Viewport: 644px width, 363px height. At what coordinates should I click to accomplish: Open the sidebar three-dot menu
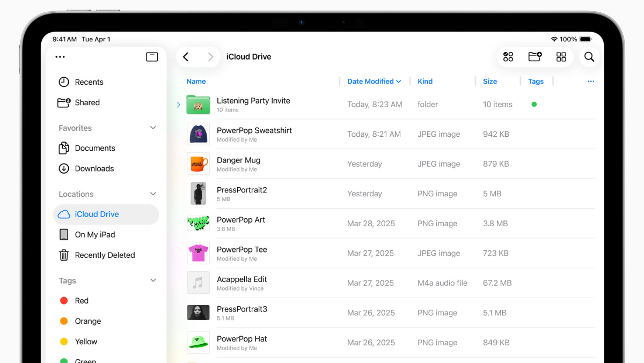tap(60, 57)
